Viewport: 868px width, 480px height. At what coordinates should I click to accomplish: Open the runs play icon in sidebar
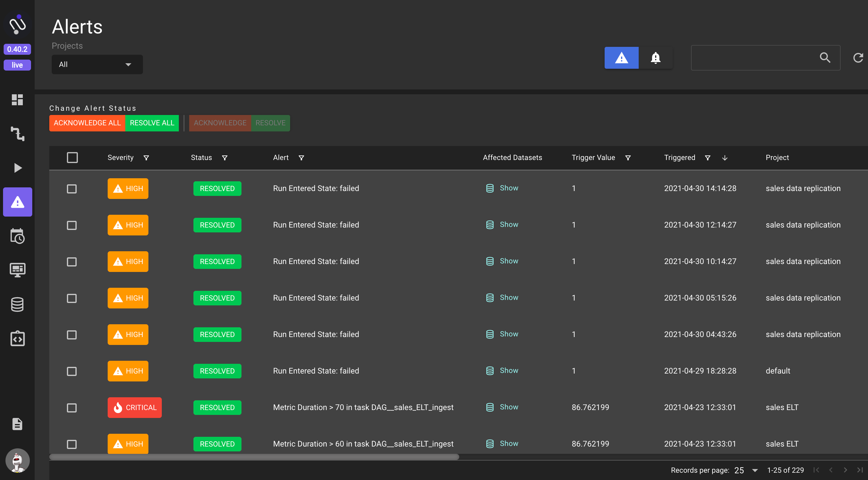point(17,168)
